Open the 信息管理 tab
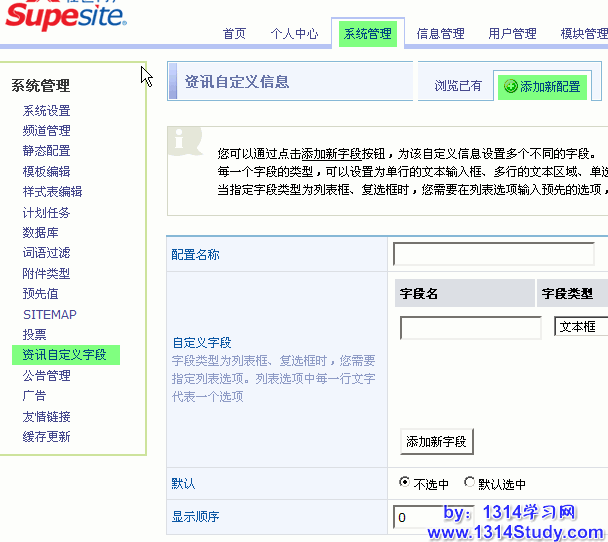Image resolution: width=608 pixels, height=542 pixels. coord(440,34)
